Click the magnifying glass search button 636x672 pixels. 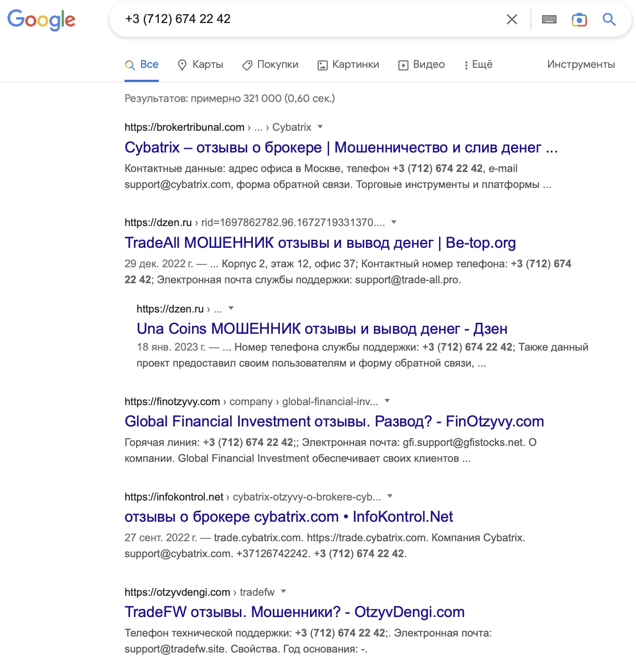click(609, 19)
